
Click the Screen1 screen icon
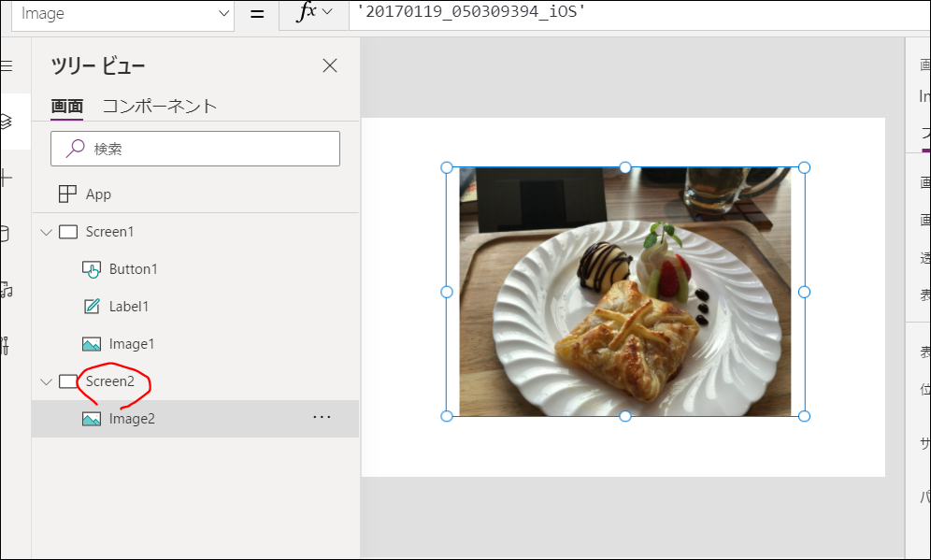(68, 232)
